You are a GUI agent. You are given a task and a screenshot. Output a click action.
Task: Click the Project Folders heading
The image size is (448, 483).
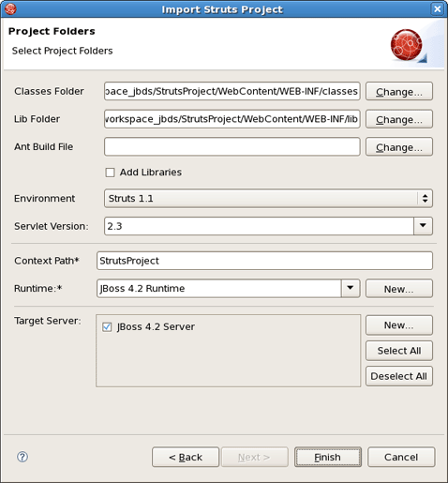[x=52, y=31]
